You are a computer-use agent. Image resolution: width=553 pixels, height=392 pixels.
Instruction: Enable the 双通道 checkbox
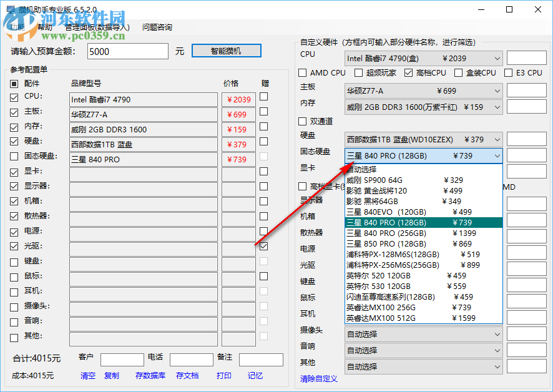(x=304, y=121)
